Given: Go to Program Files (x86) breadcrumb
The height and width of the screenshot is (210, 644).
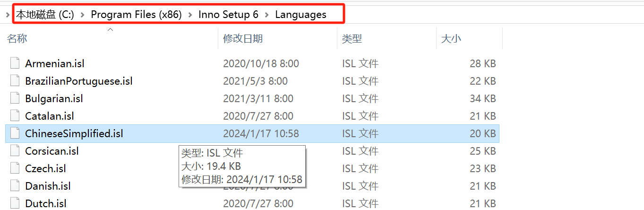Looking at the screenshot, I should tap(136, 14).
